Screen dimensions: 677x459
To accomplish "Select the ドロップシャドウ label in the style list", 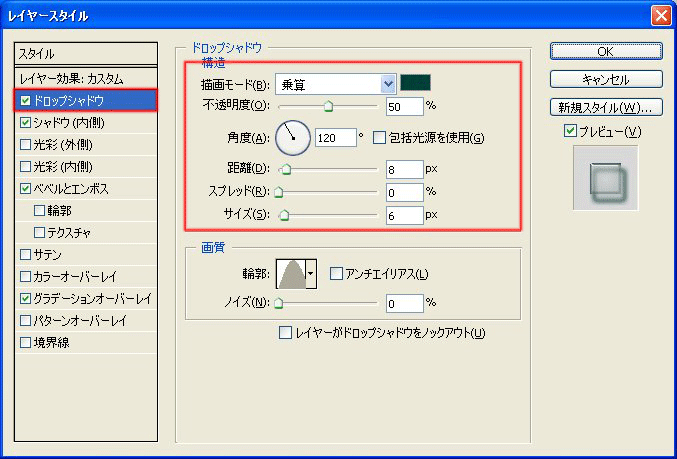I will pyautogui.click(x=69, y=101).
